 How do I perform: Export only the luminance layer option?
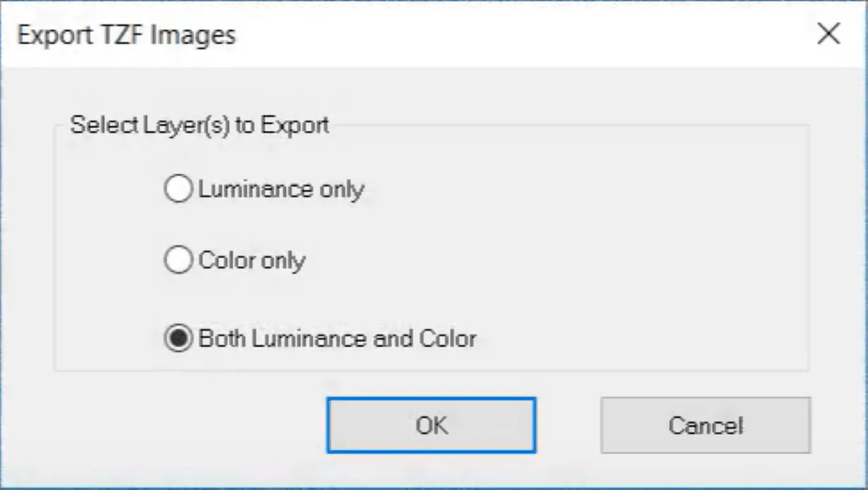[265, 189]
